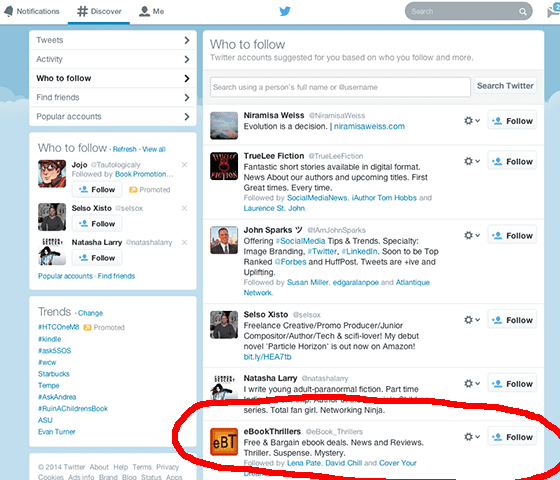Open Laurence St. John follower link
This screenshot has height=480, width=560.
274,208
